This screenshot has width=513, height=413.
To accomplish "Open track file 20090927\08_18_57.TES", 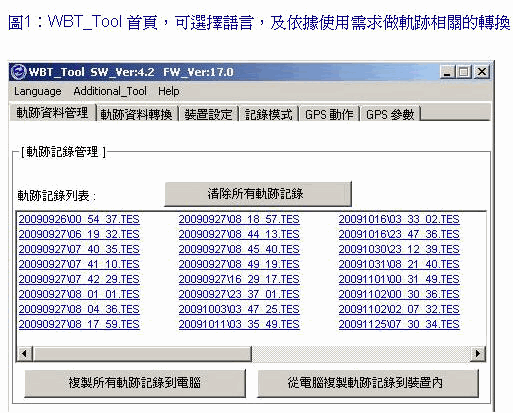I will [x=239, y=219].
